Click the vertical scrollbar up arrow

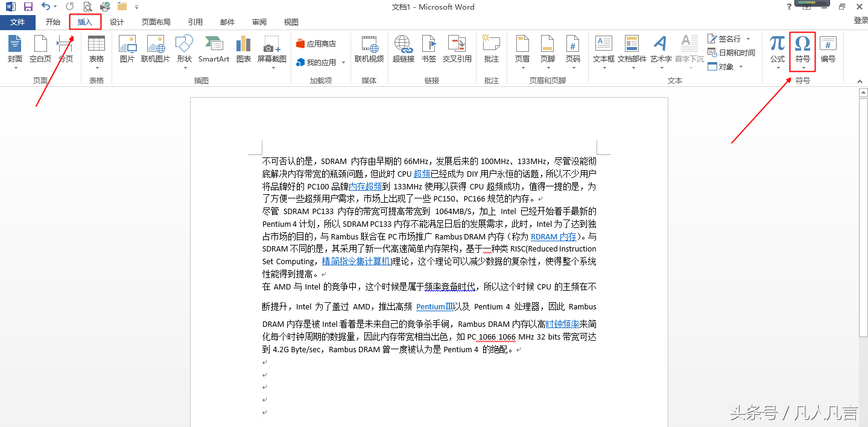863,93
